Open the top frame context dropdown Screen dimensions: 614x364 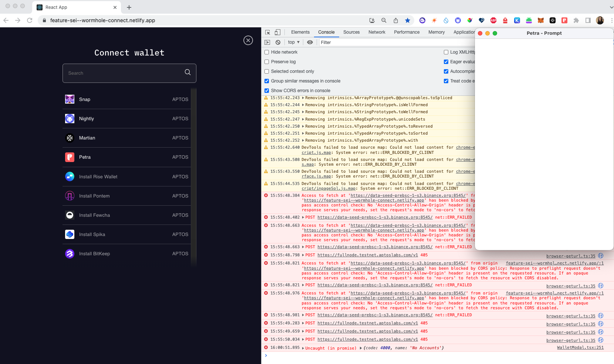(x=293, y=42)
